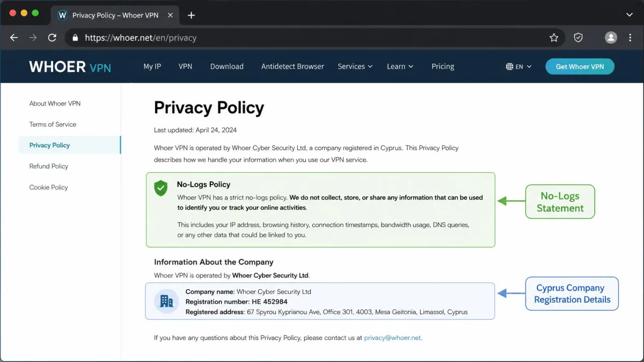
Task: Open the shield extension icon
Action: 579,38
